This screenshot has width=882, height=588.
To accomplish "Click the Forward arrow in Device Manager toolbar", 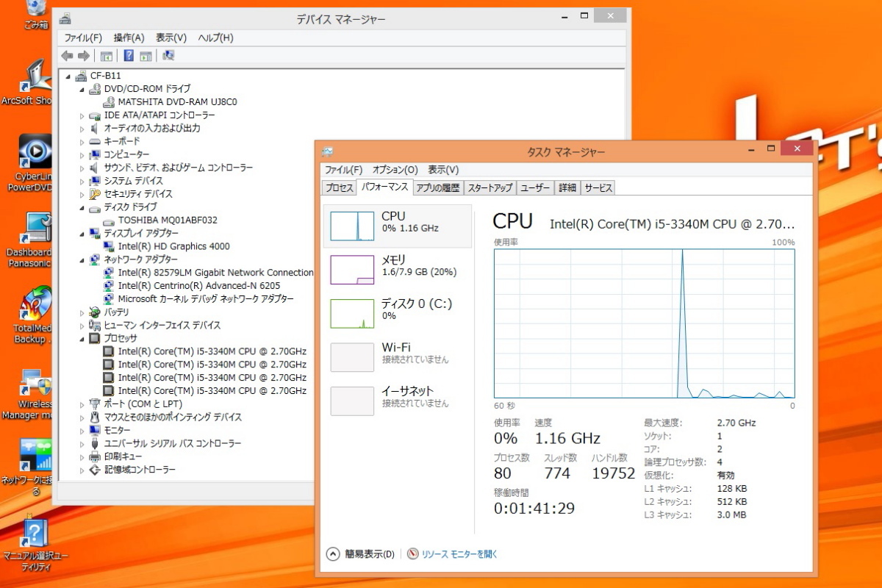I will point(84,56).
